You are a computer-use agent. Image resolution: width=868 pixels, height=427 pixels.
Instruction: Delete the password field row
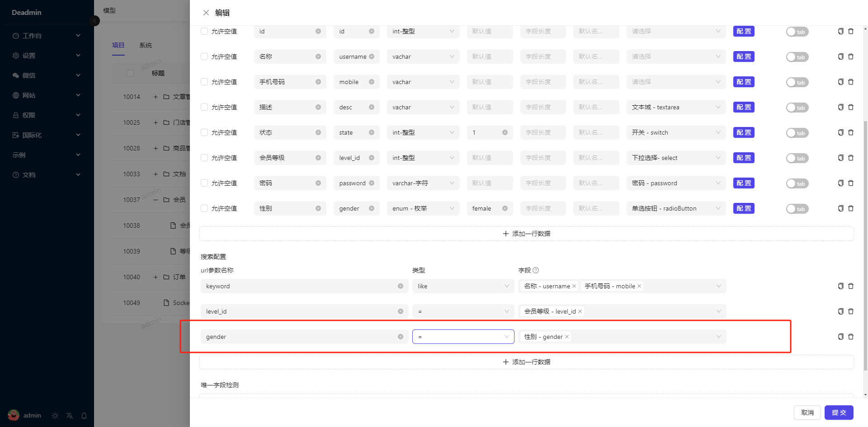click(x=851, y=183)
